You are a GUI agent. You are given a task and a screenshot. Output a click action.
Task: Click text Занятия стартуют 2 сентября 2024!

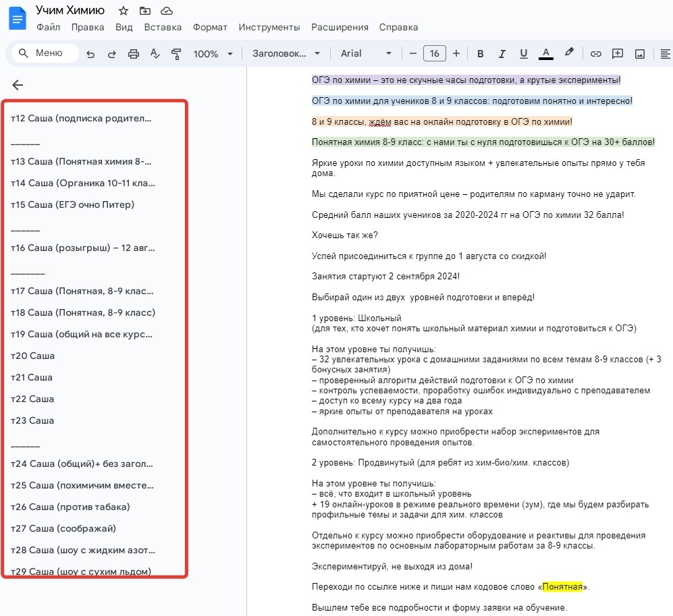pyautogui.click(x=385, y=277)
